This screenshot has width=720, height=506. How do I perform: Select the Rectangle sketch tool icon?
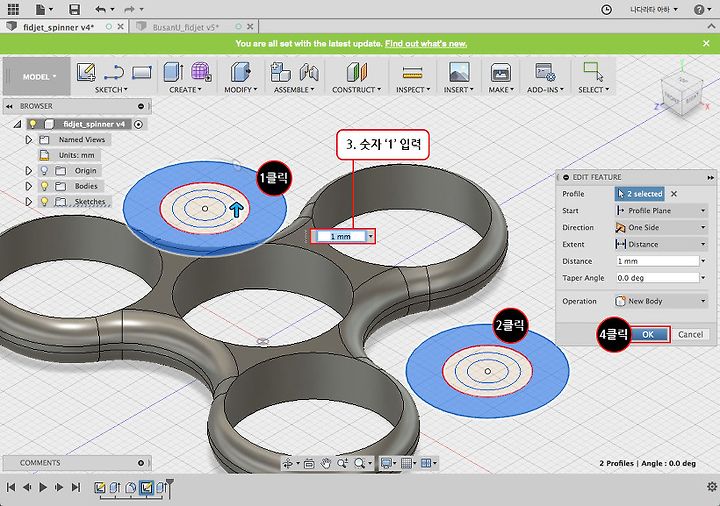(x=142, y=73)
